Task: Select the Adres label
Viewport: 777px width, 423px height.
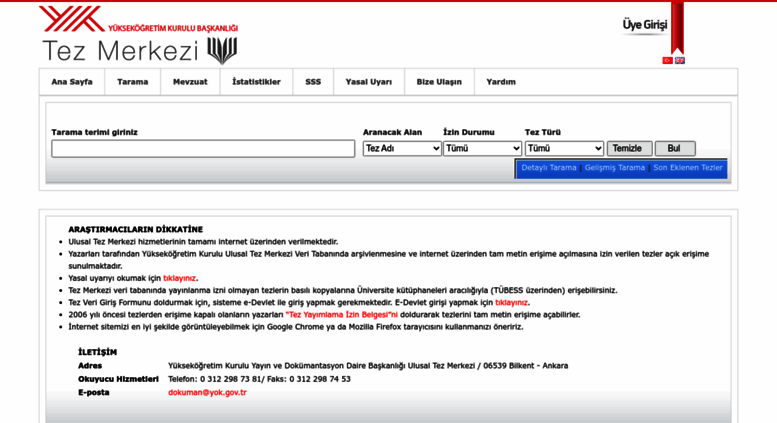Action: [x=90, y=366]
